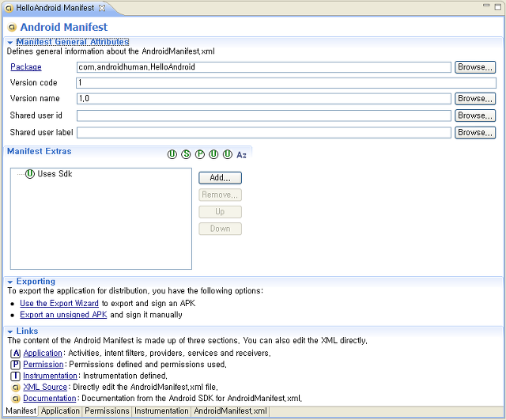Viewport: 506px width, 420px height.
Task: Collapse the Manifest General Attributes section
Action: pos(10,42)
